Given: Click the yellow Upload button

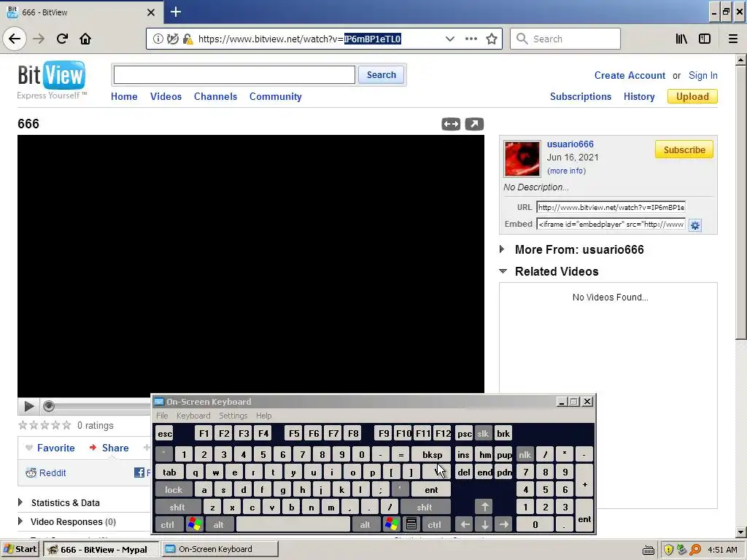Looking at the screenshot, I should click(692, 97).
